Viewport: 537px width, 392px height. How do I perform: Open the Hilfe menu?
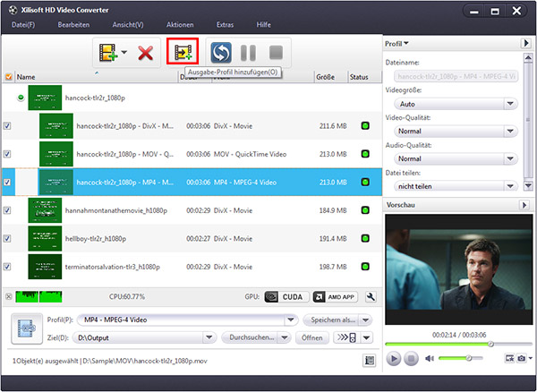coord(264,25)
